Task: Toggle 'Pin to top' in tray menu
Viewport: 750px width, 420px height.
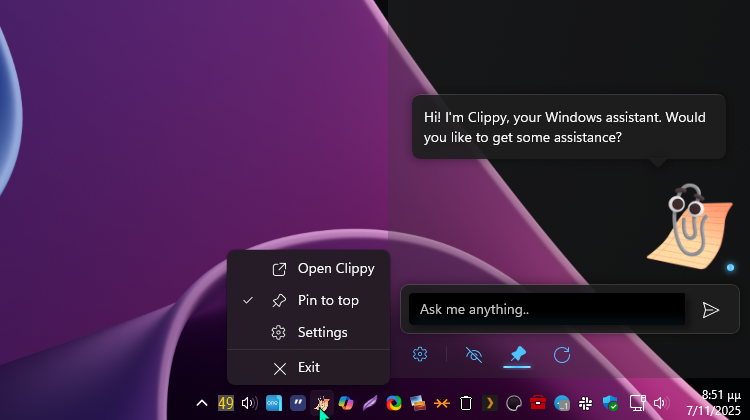Action: pyautogui.click(x=309, y=300)
